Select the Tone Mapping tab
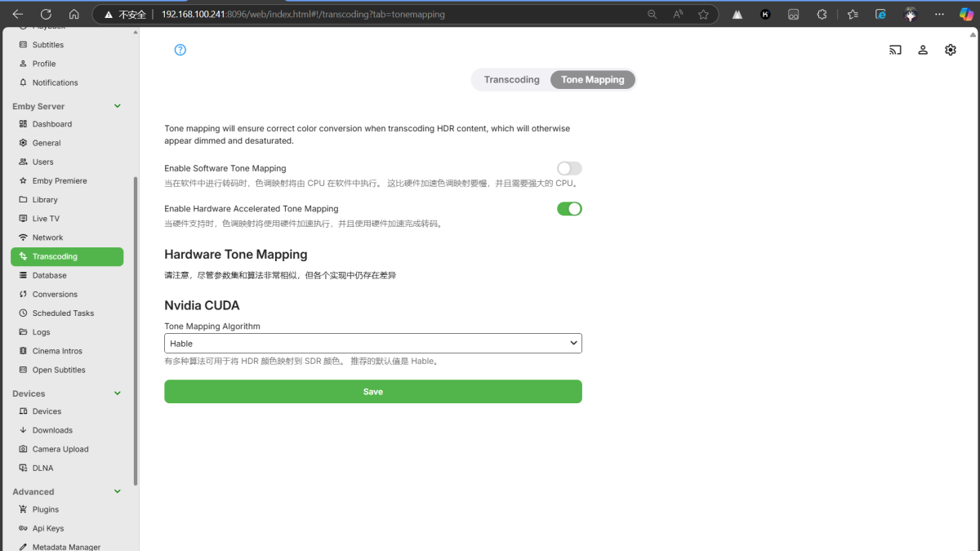 592,79
